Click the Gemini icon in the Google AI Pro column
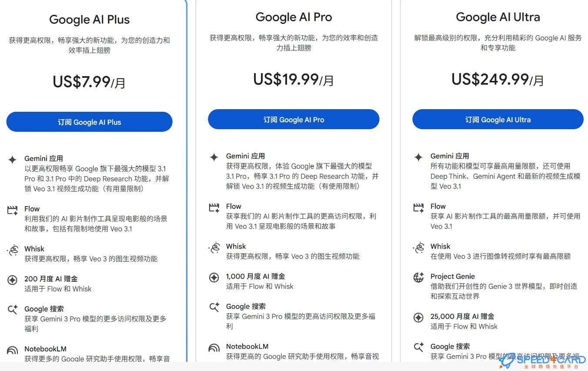588x371 pixels. 214,157
